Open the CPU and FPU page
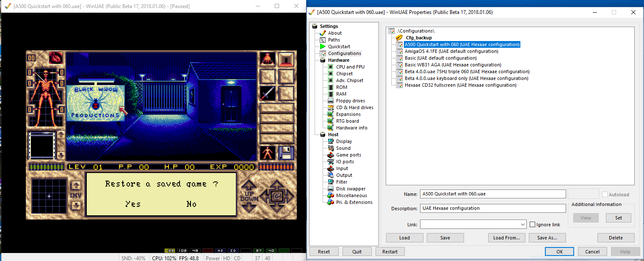 (350, 67)
